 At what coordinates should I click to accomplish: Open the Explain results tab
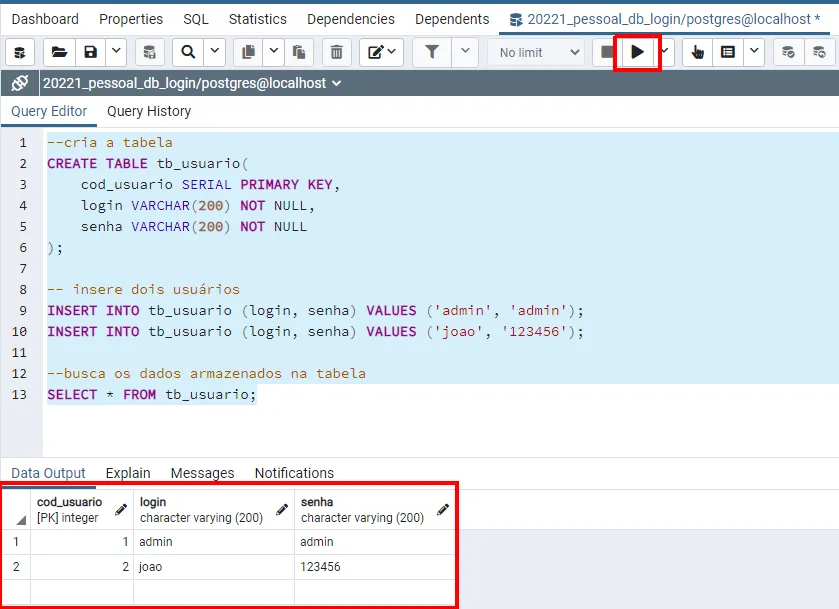(x=128, y=473)
